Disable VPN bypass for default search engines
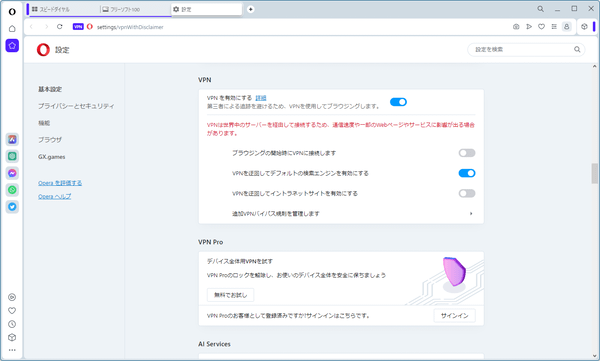This screenshot has height=361, width=600. click(467, 173)
